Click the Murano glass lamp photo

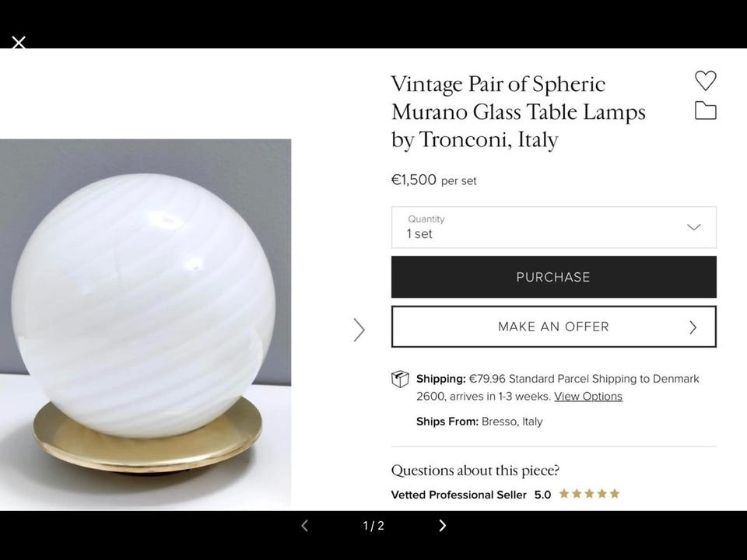[x=146, y=324]
